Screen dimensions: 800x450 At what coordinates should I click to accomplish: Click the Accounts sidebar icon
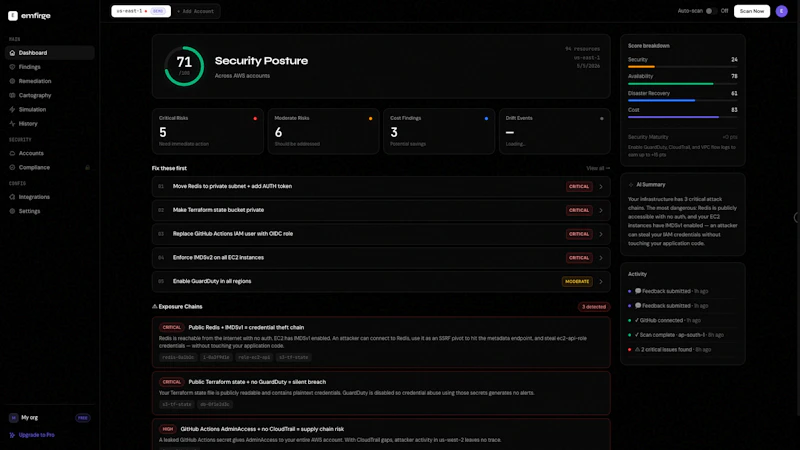12,153
